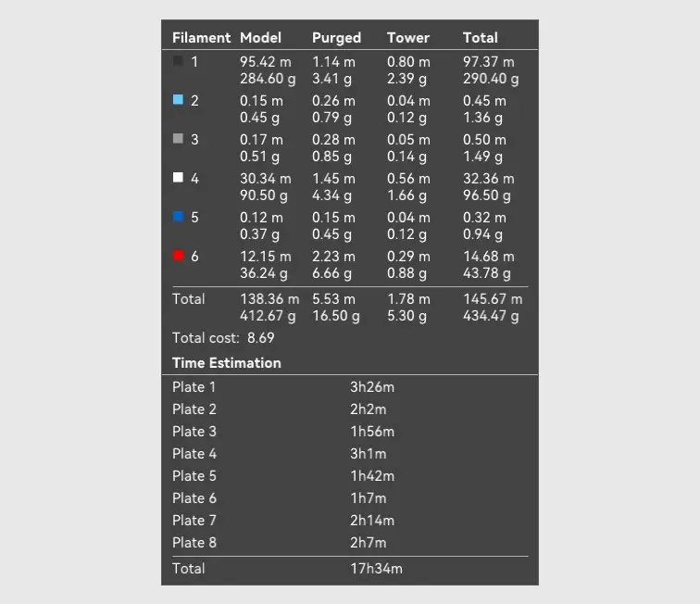Click the 2h14m time estimate
The image size is (700, 604).
pyautogui.click(x=372, y=521)
